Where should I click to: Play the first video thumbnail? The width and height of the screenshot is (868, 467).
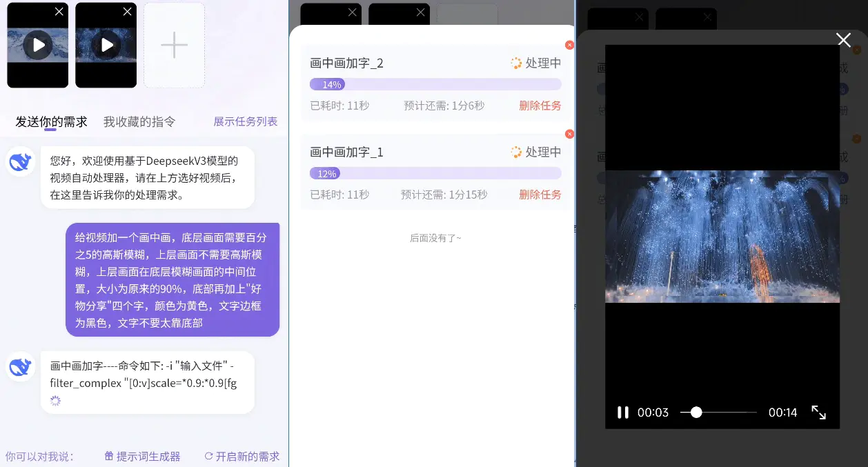click(x=37, y=45)
